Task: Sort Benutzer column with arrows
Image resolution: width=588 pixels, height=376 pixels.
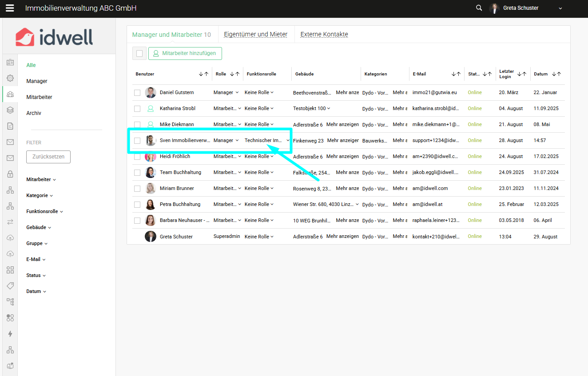Action: (203, 74)
